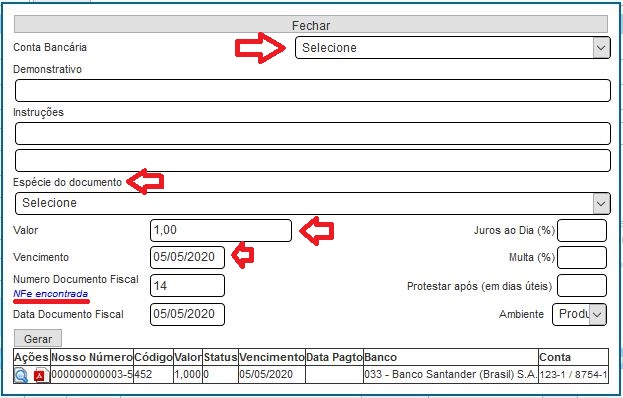Click the Banco Santander (Brasil) S.A. cell

click(x=451, y=375)
